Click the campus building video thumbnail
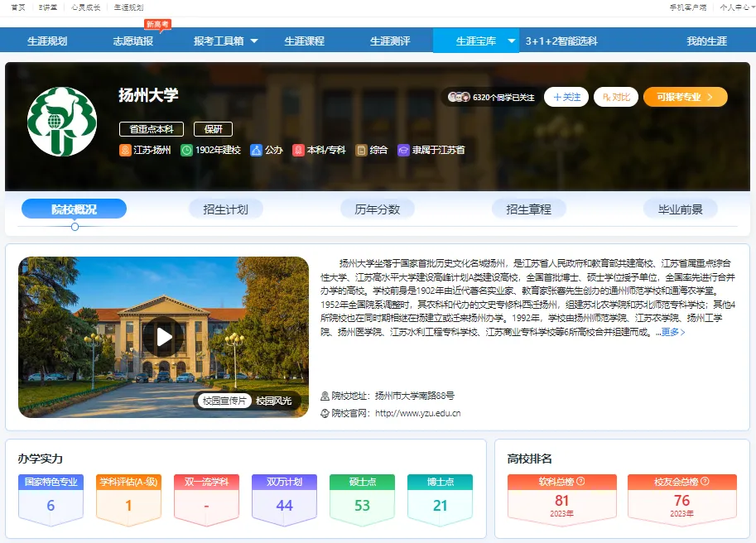The height and width of the screenshot is (543, 756). [x=163, y=337]
